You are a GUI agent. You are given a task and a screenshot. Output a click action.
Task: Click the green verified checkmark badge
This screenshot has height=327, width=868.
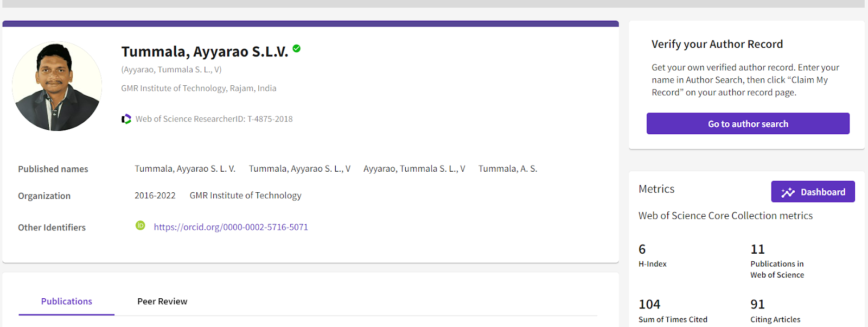click(297, 48)
